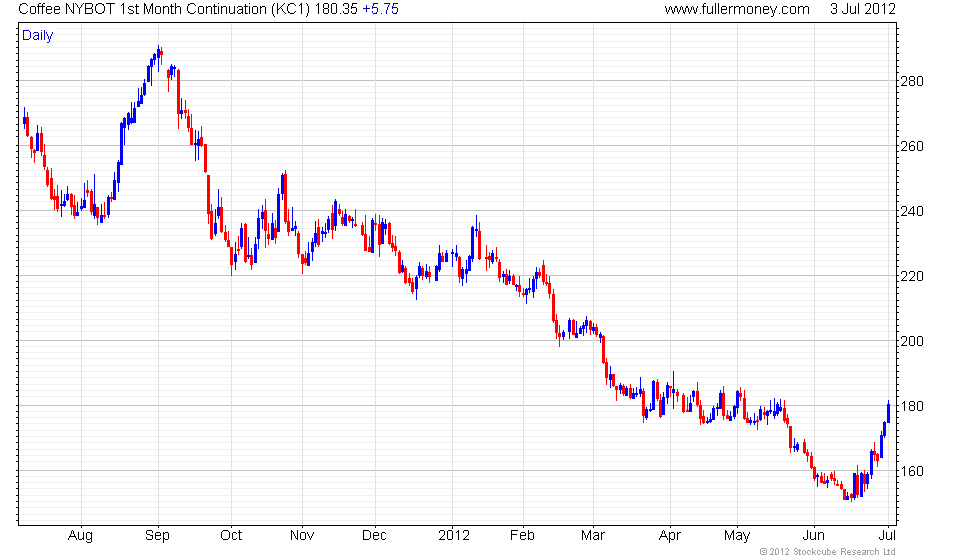
Task: Click the 200 price level label
Action: pyautogui.click(x=911, y=341)
